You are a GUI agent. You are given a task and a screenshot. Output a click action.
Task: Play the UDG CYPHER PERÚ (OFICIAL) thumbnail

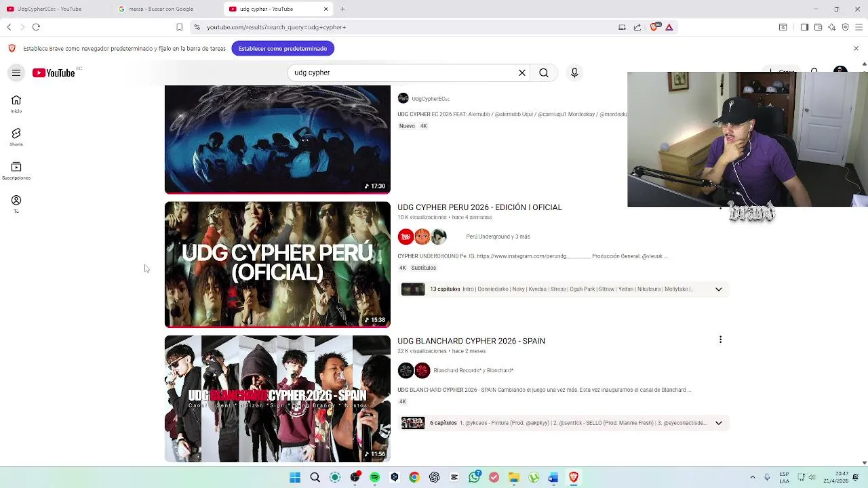pyautogui.click(x=277, y=264)
